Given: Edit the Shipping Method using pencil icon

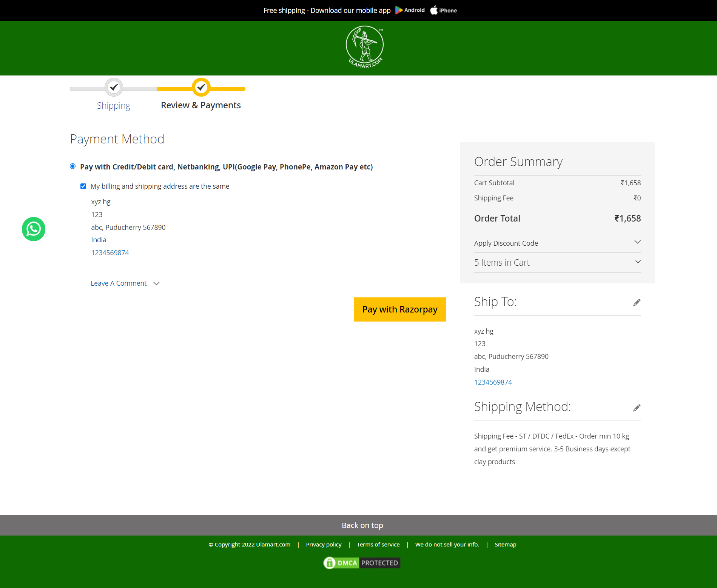Looking at the screenshot, I should [x=637, y=408].
